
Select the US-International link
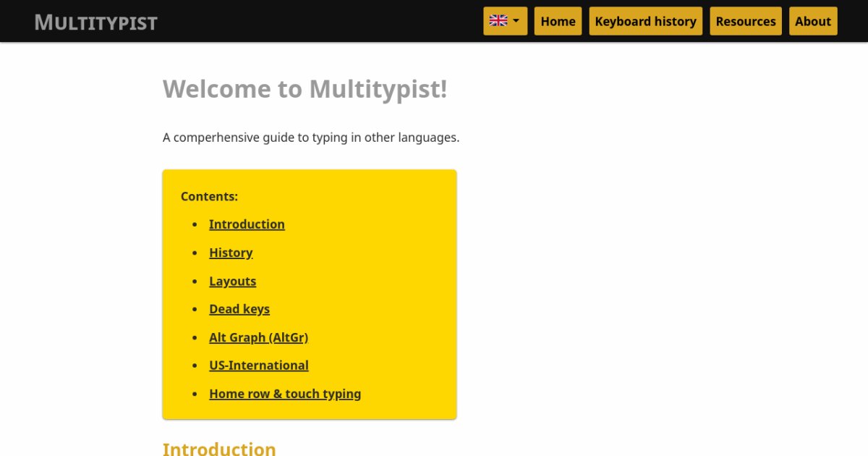[x=258, y=365]
